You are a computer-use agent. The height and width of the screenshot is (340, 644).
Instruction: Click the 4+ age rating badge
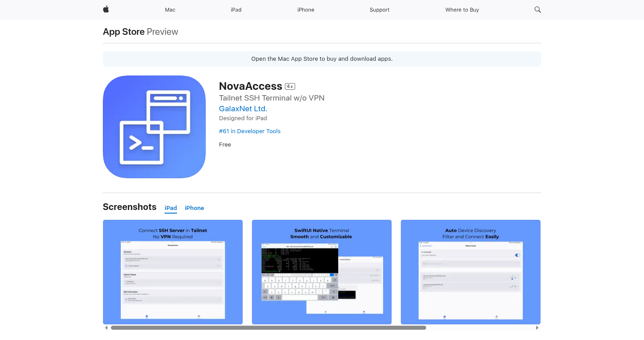click(290, 87)
